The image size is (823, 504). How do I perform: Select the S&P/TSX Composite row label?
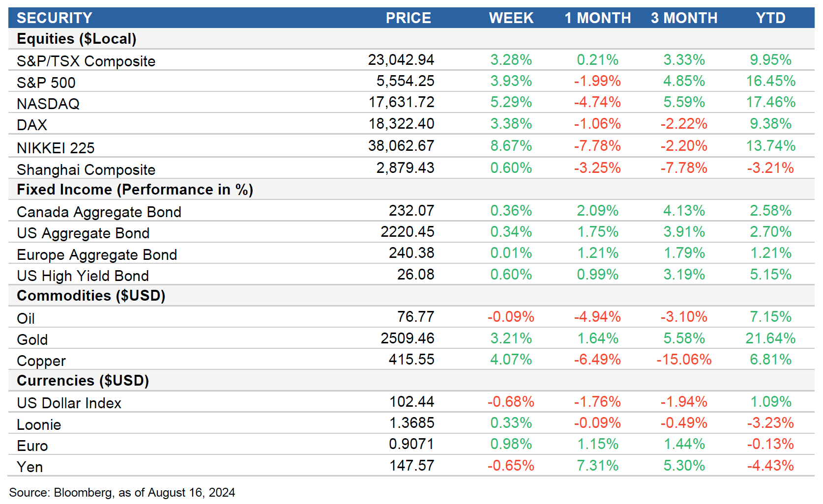pyautogui.click(x=86, y=61)
